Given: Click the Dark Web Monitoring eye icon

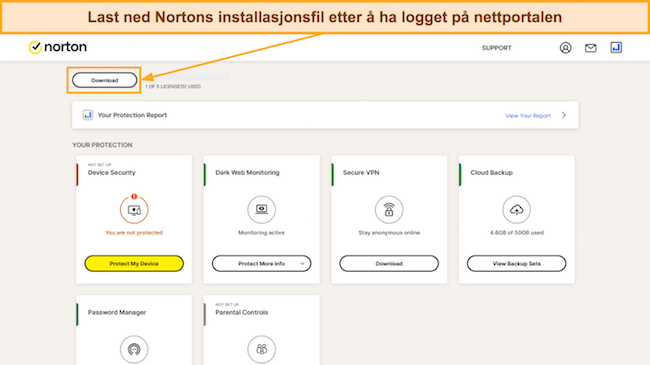Looking at the screenshot, I should pos(262,209).
